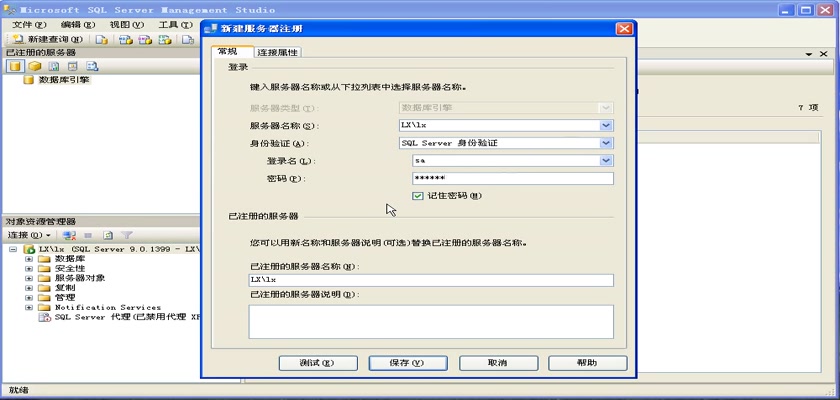This screenshot has width=840, height=400.
Task: Click the 测试 button
Action: click(318, 363)
